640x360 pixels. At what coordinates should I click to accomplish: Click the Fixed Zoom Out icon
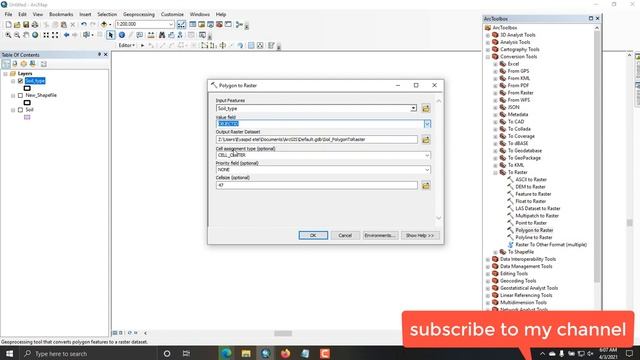tap(55, 35)
